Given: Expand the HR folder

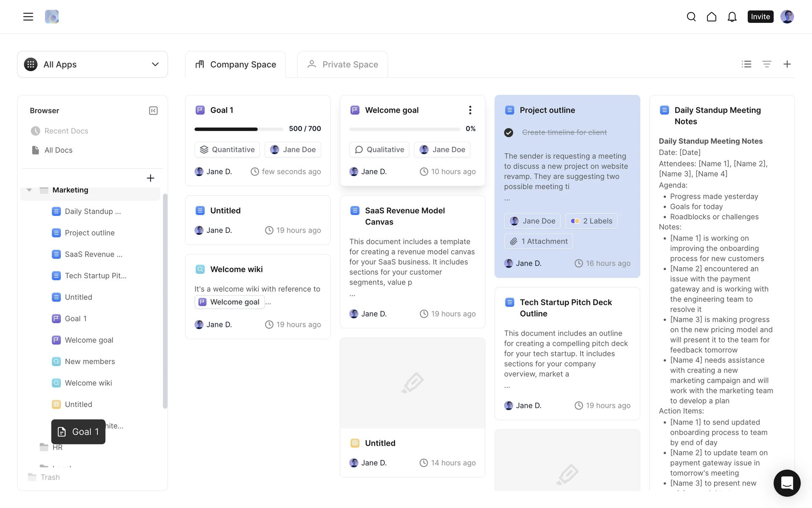Looking at the screenshot, I should pyautogui.click(x=57, y=447).
